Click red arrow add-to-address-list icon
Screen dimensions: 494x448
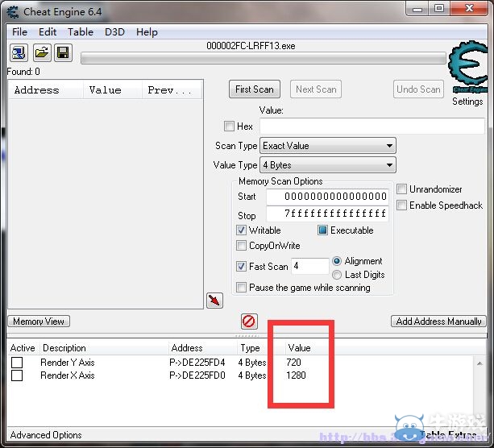[214, 301]
